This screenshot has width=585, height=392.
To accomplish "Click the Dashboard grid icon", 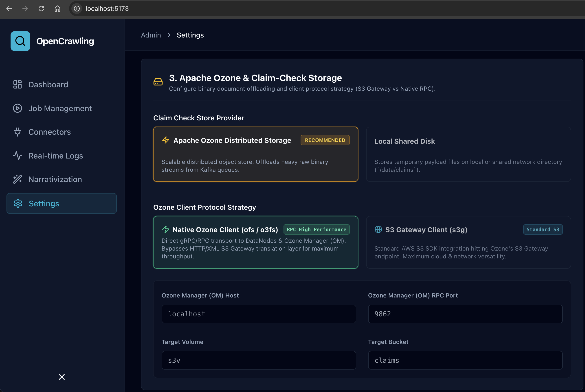I will (x=18, y=84).
